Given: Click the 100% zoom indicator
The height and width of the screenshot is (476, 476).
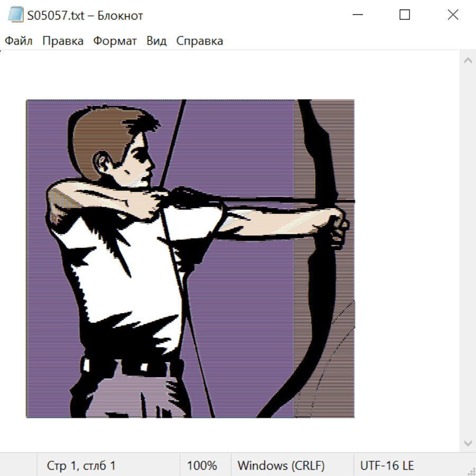Looking at the screenshot, I should click(202, 466).
